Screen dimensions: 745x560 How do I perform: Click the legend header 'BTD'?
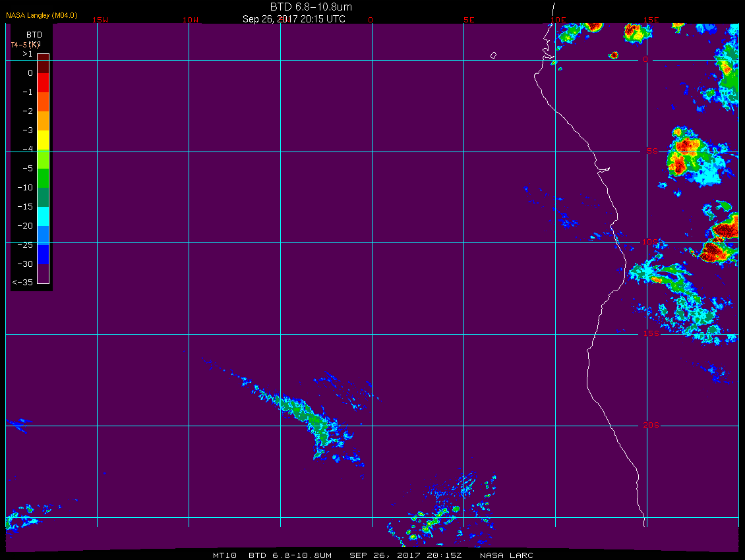point(34,35)
